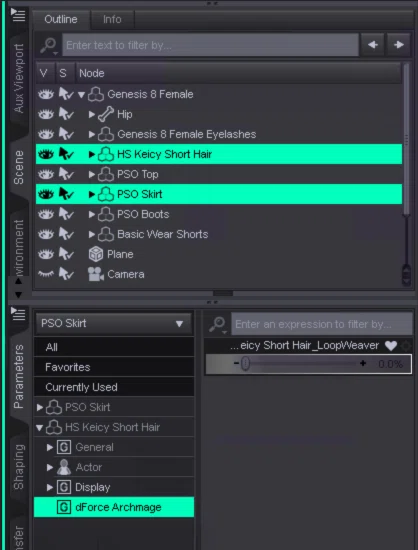This screenshot has height=550, width=418.
Task: Expand the Actor property group
Action: 50,467
